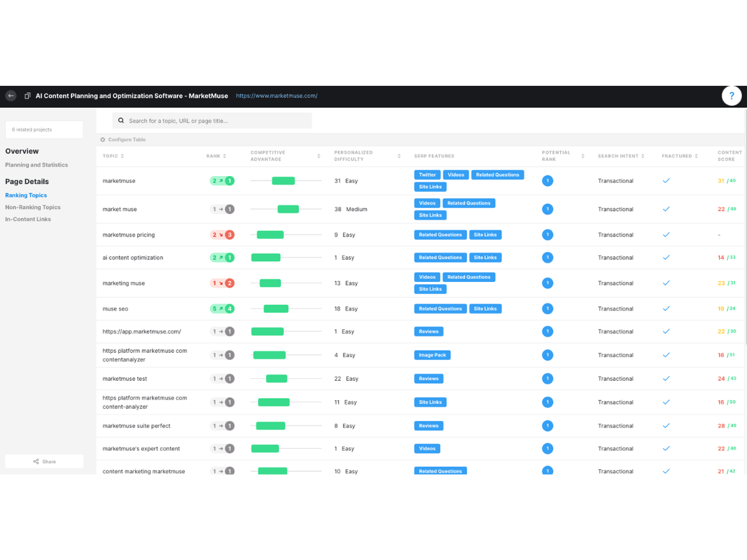Click difficulty '38 Medium' value
747x560 pixels.
351,209
